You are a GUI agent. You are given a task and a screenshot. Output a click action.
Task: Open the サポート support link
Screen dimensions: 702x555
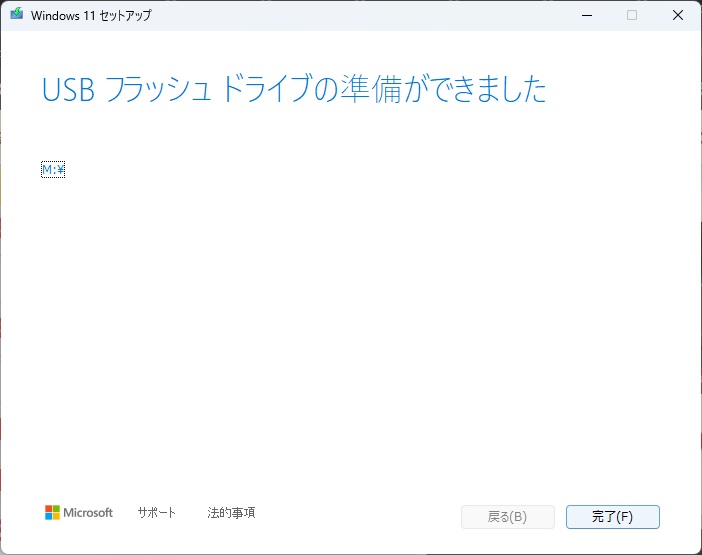[x=156, y=512]
